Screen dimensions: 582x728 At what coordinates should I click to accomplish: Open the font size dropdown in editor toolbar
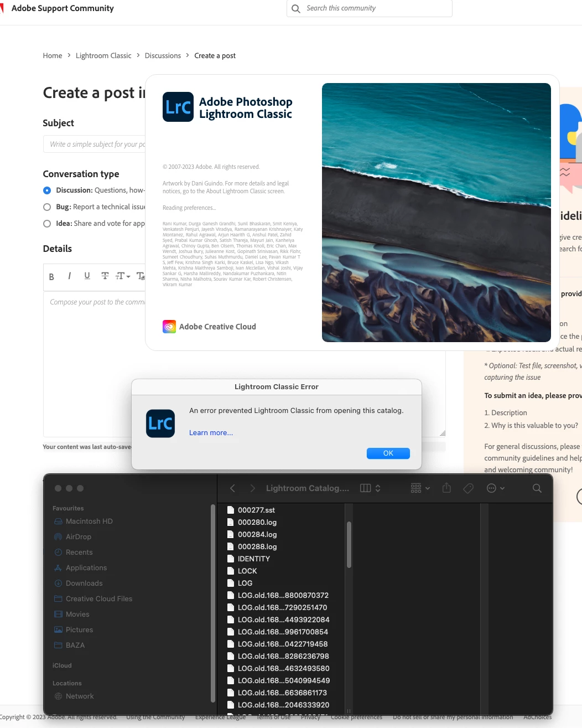click(x=123, y=276)
